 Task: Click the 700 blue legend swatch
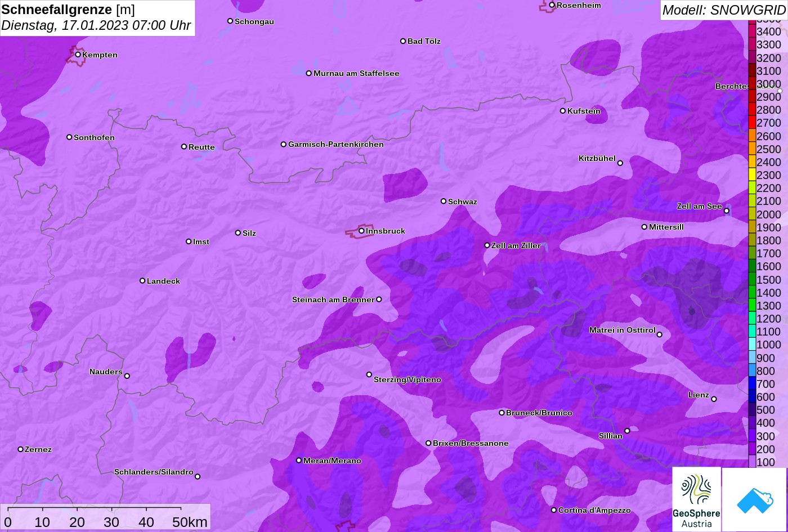(752, 383)
